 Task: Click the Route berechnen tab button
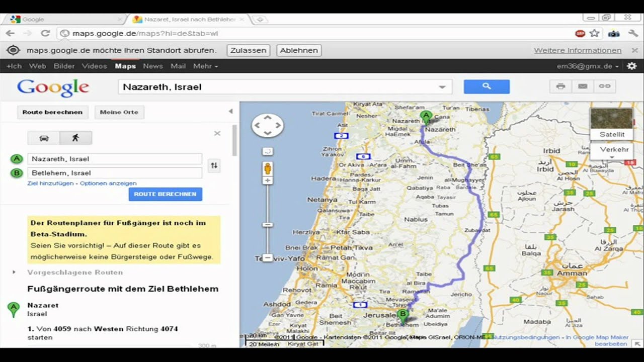point(52,112)
